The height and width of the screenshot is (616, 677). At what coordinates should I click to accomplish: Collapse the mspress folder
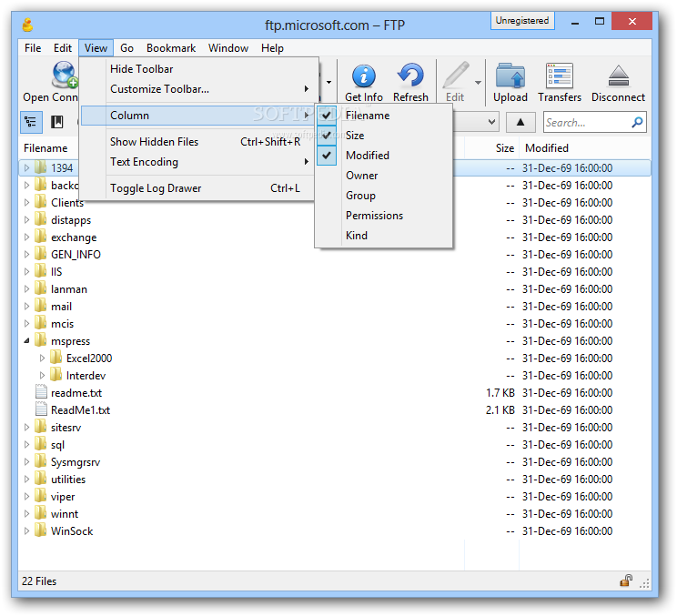[x=26, y=340]
